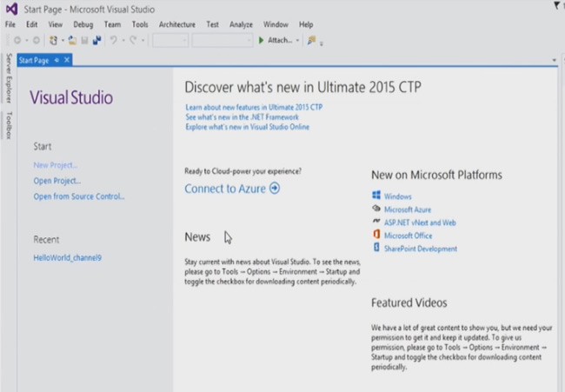Open the Solution Platforms combo box
Image resolution: width=565 pixels, height=392 pixels.
[x=223, y=40]
